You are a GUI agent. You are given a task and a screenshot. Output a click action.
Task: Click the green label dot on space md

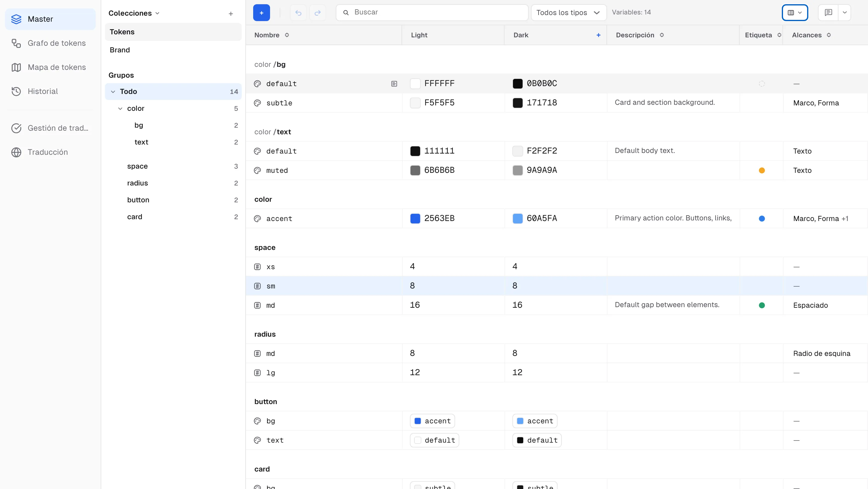(x=762, y=305)
